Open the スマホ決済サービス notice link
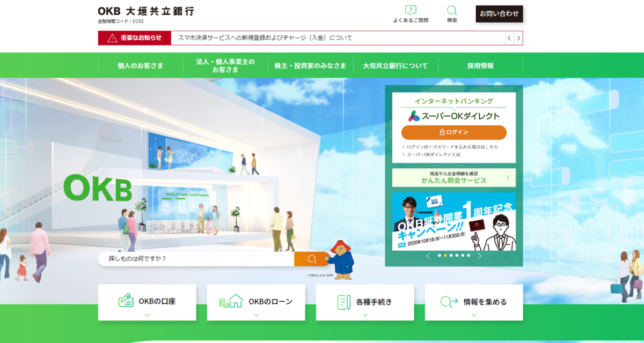 (265, 38)
